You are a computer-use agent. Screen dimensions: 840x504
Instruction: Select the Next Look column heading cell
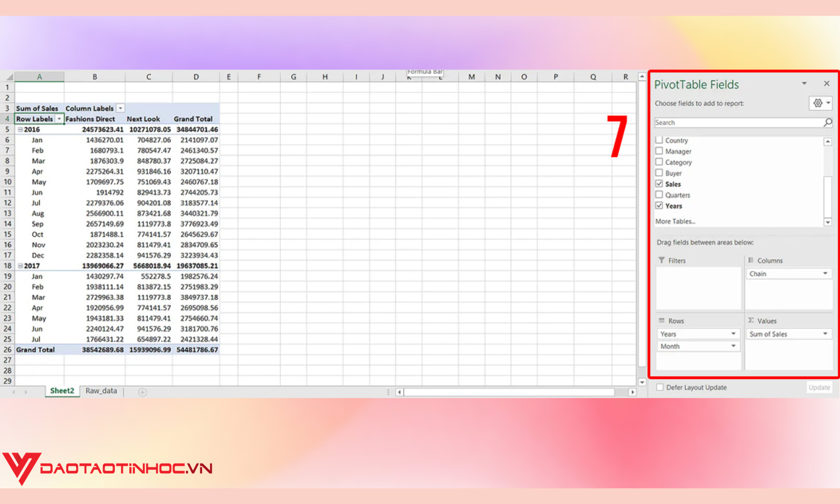[149, 119]
